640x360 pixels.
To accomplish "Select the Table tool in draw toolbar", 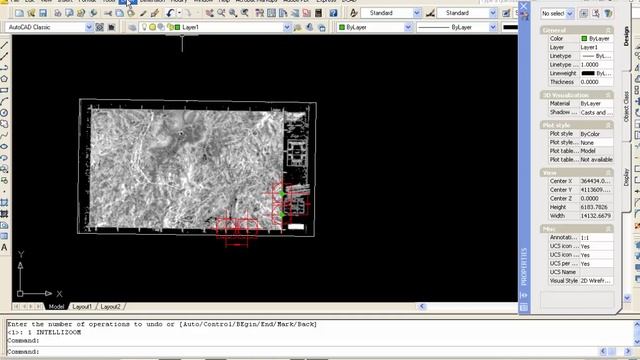I will (4, 236).
